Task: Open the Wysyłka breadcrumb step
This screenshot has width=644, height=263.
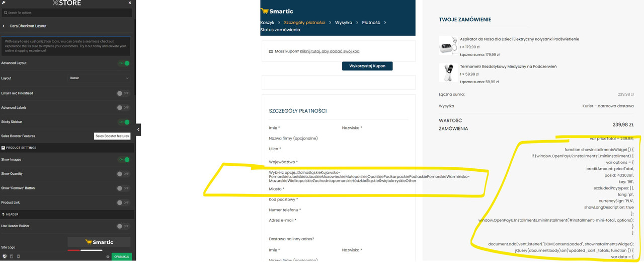Action: click(x=344, y=23)
